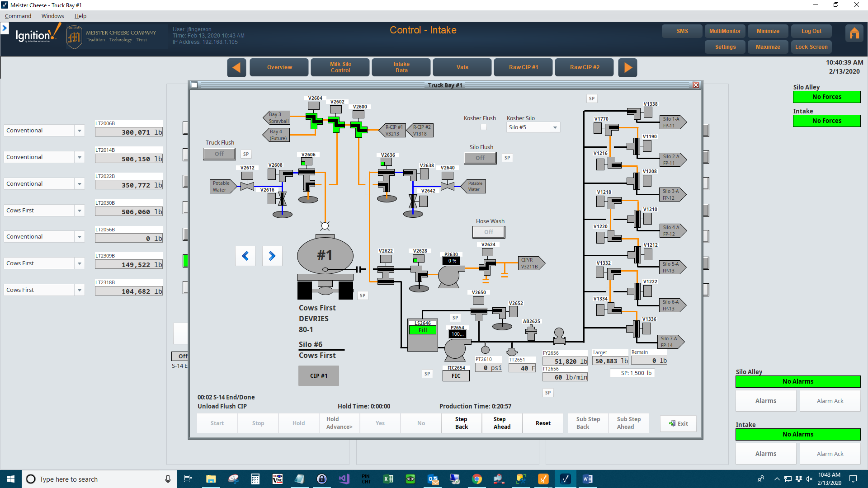Click Bay 3 Sprayball source arrow
This screenshot has width=868, height=488.
pyautogui.click(x=277, y=117)
